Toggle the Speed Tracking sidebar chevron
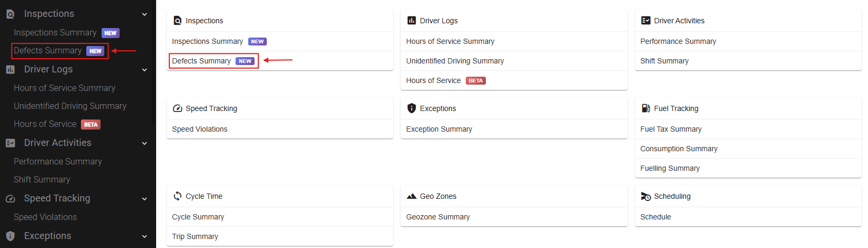This screenshot has width=868, height=248. 144,199
